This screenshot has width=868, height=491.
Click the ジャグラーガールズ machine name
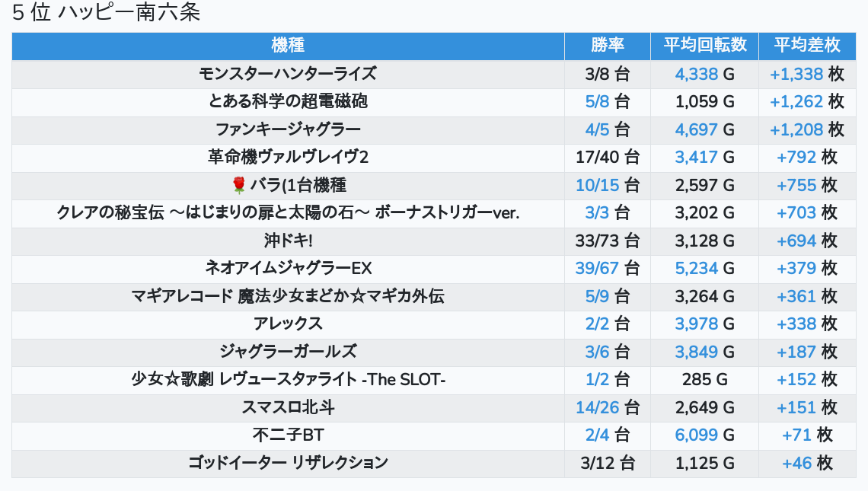coord(288,352)
